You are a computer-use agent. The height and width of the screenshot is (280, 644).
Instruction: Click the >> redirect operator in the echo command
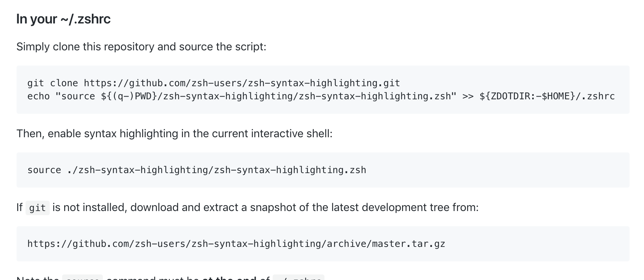pyautogui.click(x=468, y=96)
